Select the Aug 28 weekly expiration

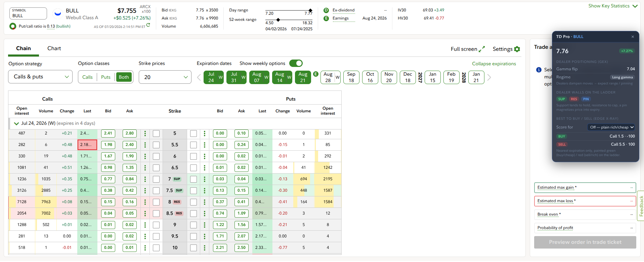[331, 77]
